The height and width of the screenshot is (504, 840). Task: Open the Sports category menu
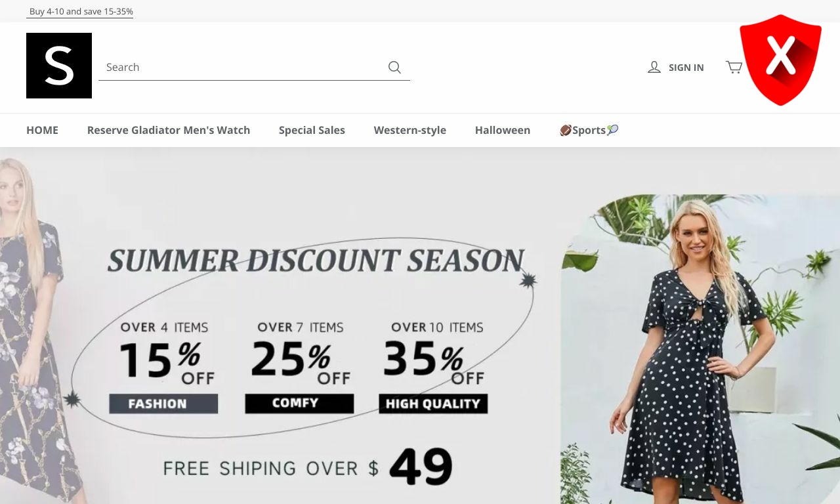(589, 130)
